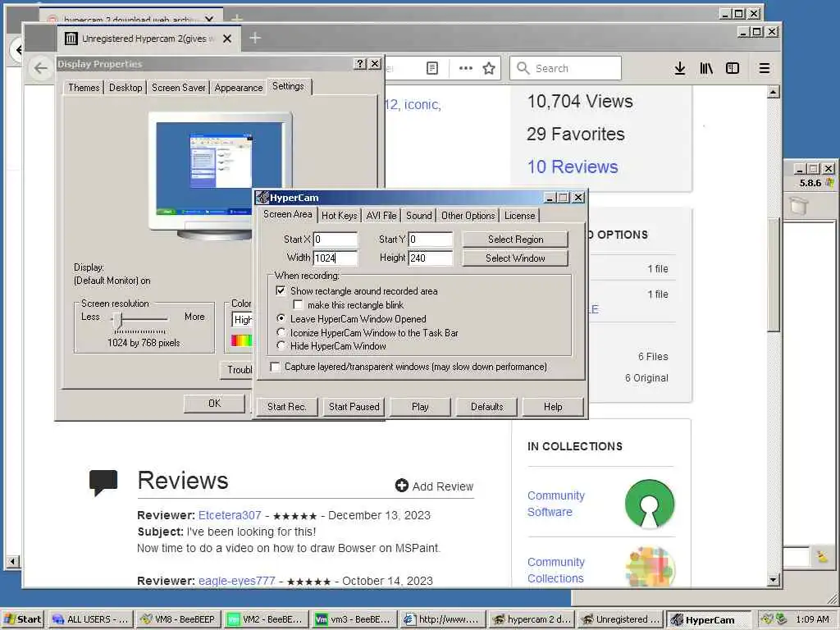Click the Screen resolution slider handle

click(118, 320)
